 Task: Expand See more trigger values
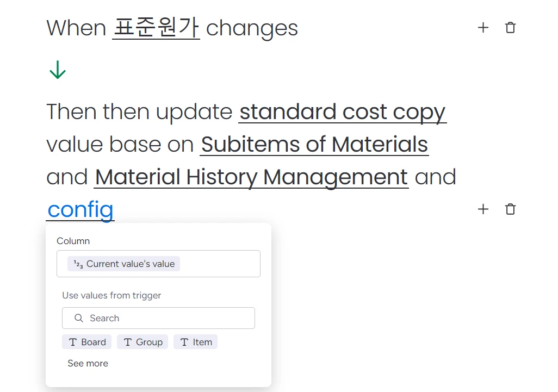88,363
